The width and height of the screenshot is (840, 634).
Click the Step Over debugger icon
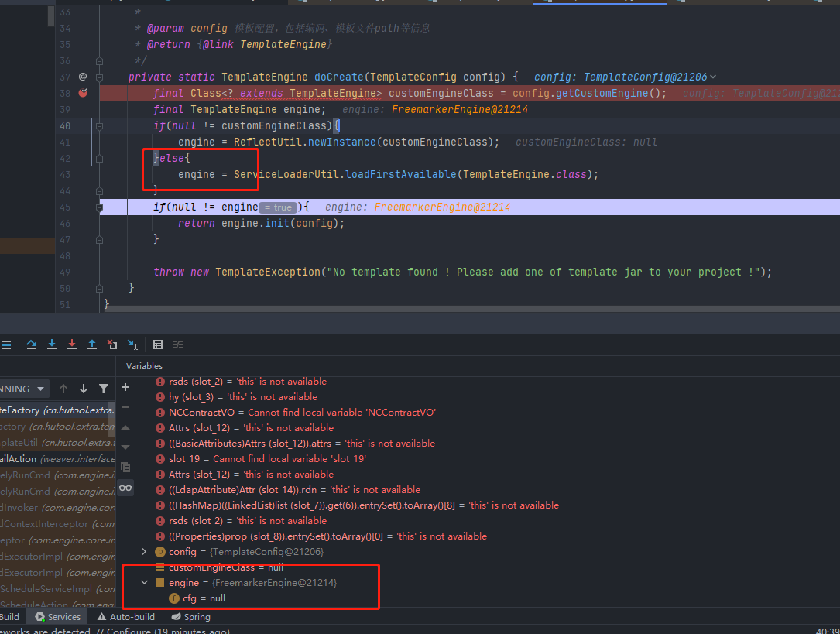pos(32,344)
